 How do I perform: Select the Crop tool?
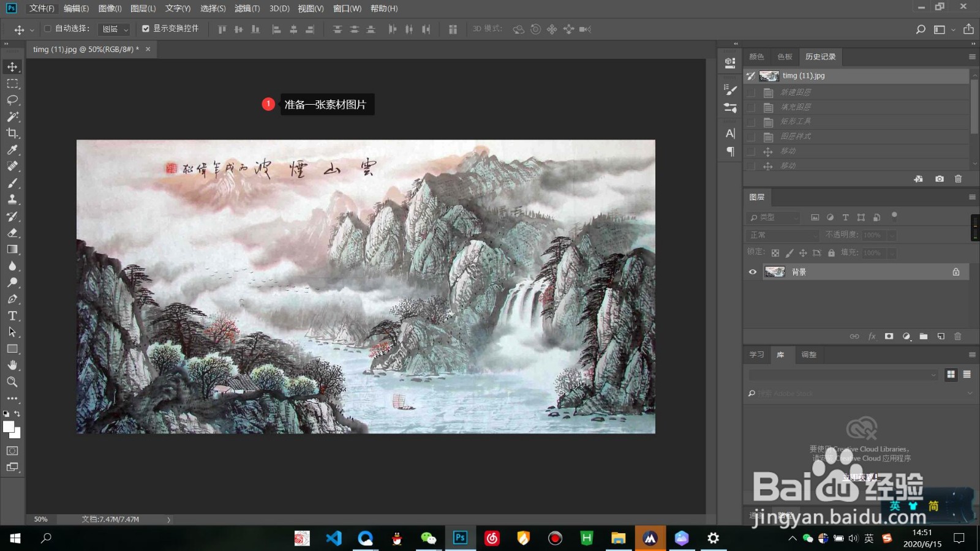(12, 133)
